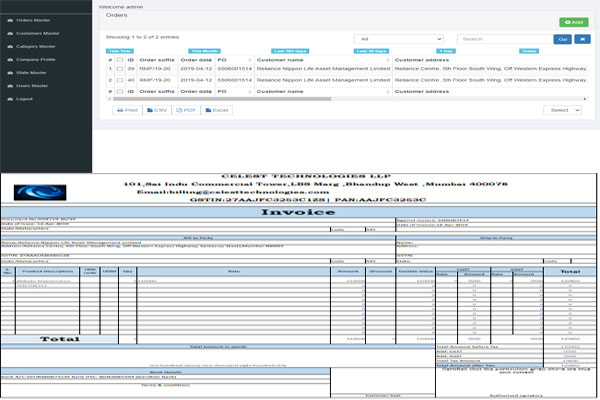Apply the Last 30 days filter tag
Image resolution: width=600 pixels, height=400 pixels.
(371, 51)
